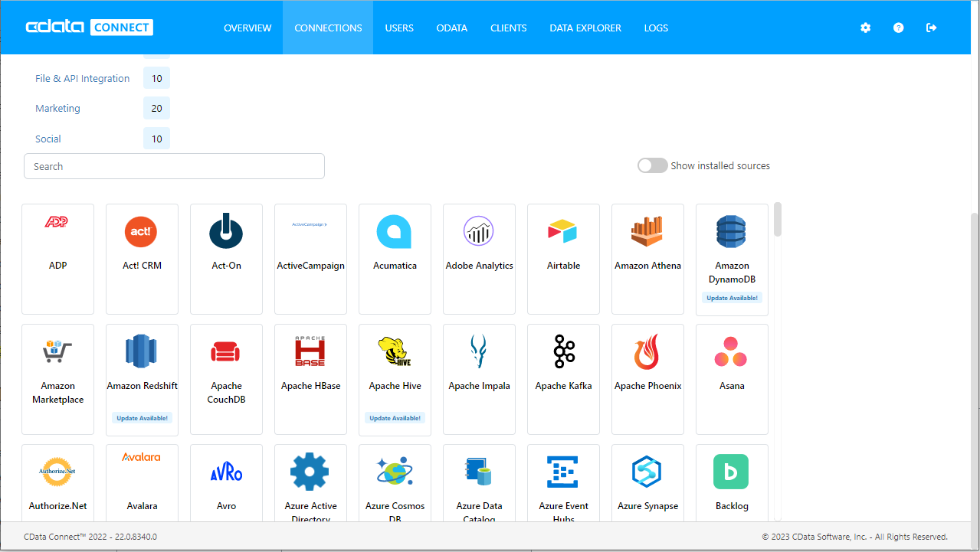Open the Authorize.Net connector
Viewport: 980px width, 552px height.
(x=57, y=483)
